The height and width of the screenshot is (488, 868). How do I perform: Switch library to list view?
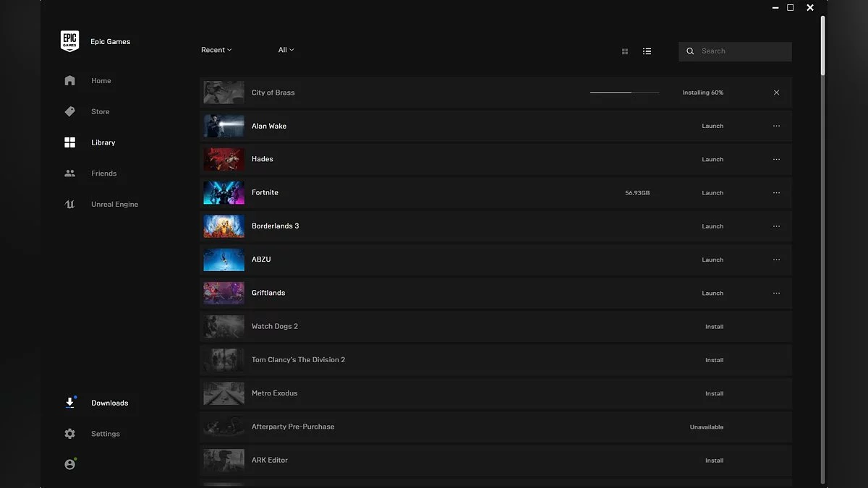[x=647, y=51]
